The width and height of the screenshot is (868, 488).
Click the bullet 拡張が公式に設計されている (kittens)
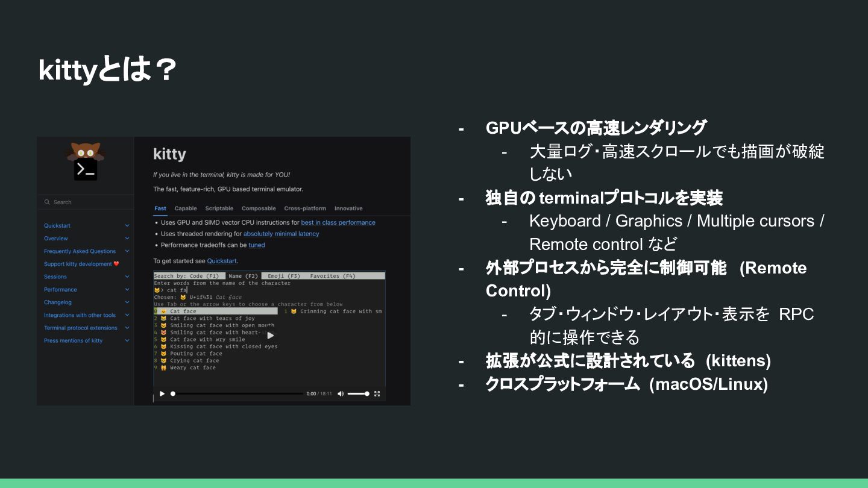(x=628, y=360)
